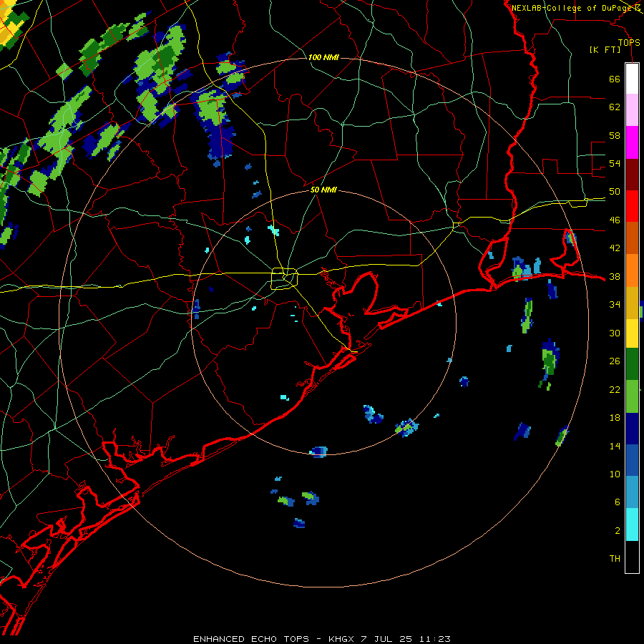Click the "62" legend value

click(615, 107)
